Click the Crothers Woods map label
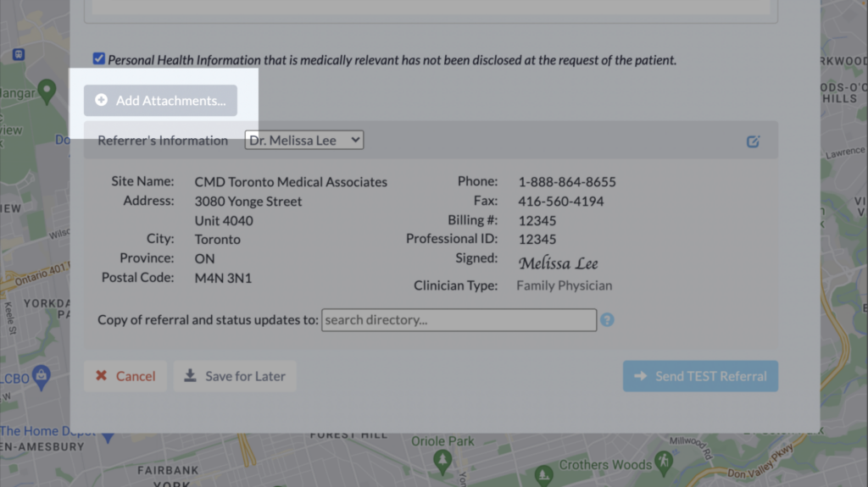The width and height of the screenshot is (868, 487). pos(605,464)
